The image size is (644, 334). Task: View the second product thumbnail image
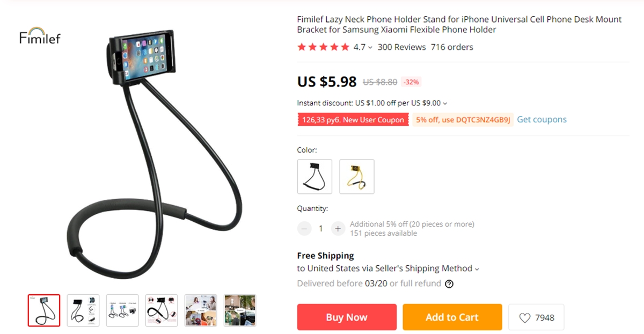tap(83, 310)
